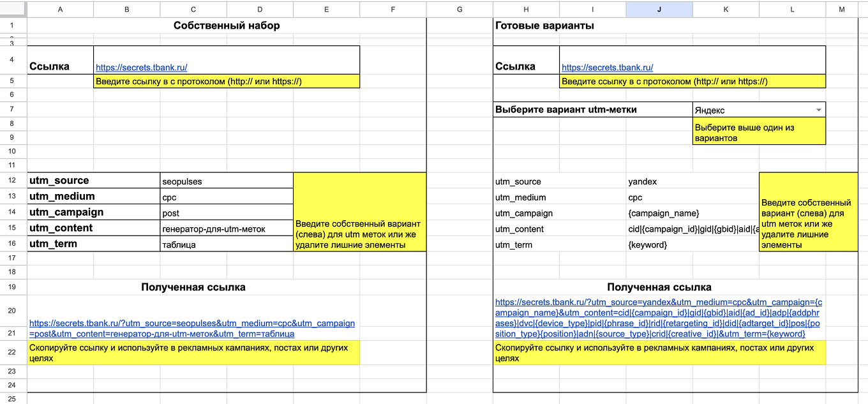Click bold utm_medium label in left table
The height and width of the screenshot is (404, 868).
pos(62,196)
